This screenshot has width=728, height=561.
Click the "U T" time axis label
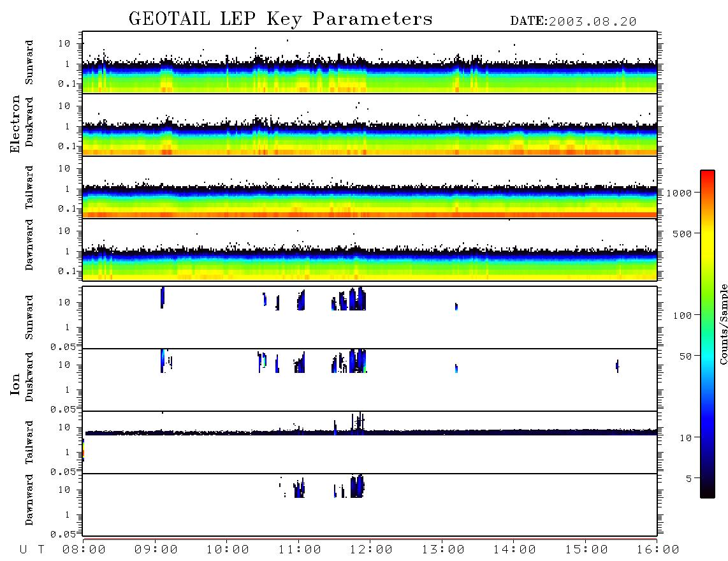(32, 550)
